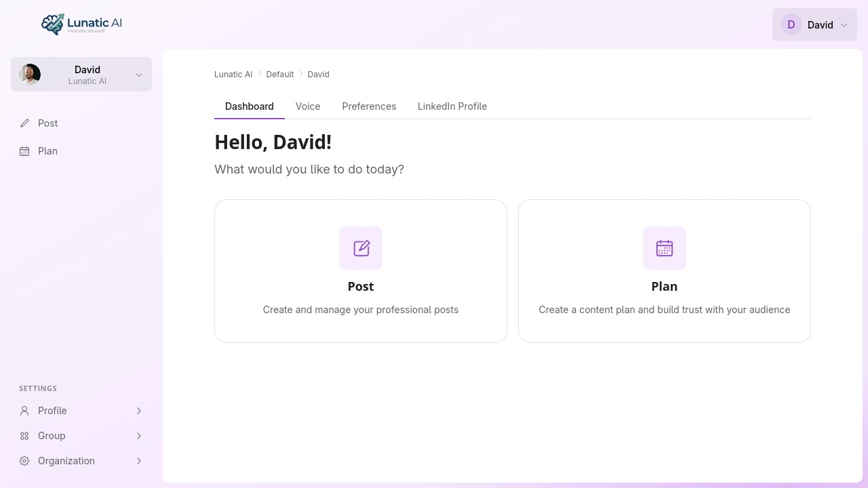This screenshot has height=488, width=868.
Task: Navigate to Lunatic AI via the breadcrumb
Action: (233, 74)
